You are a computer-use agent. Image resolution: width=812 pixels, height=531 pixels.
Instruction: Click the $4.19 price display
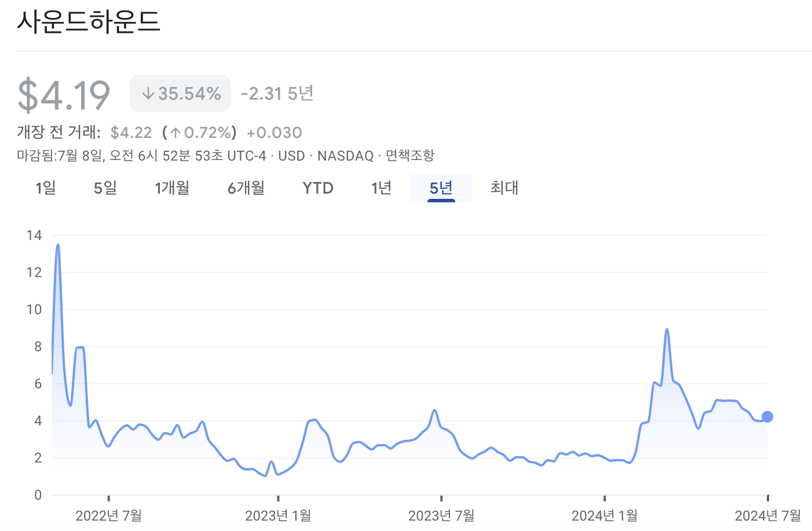coord(62,93)
